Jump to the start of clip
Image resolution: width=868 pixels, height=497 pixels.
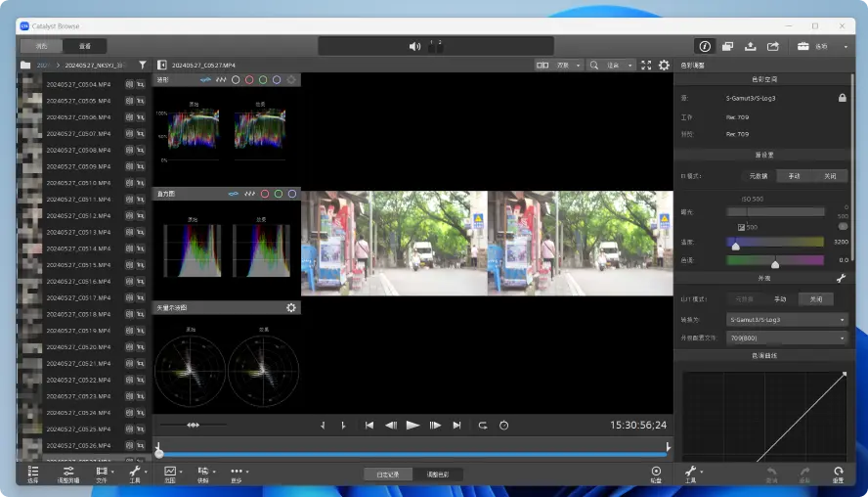369,425
